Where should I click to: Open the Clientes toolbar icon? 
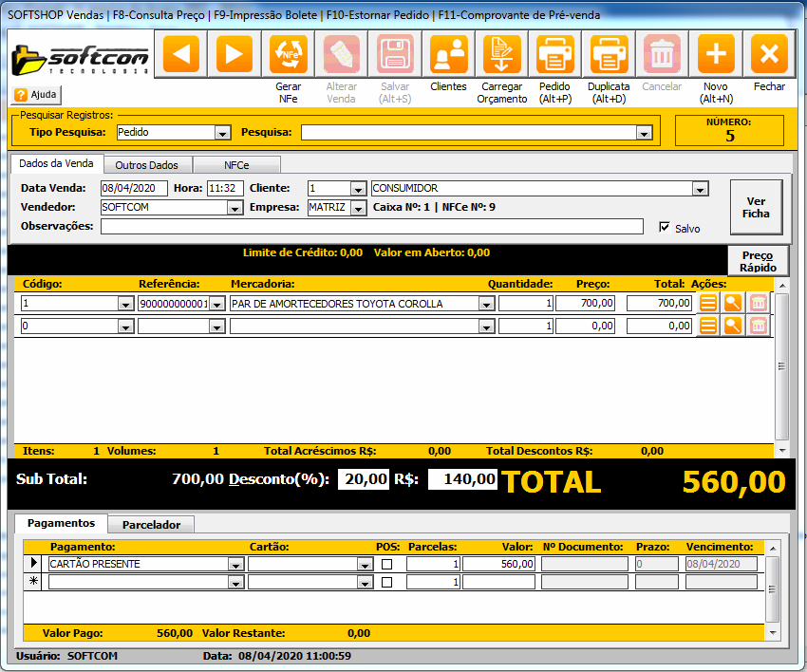[x=449, y=54]
